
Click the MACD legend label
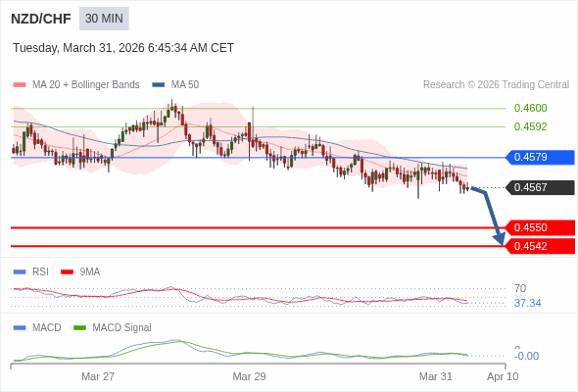click(x=47, y=328)
